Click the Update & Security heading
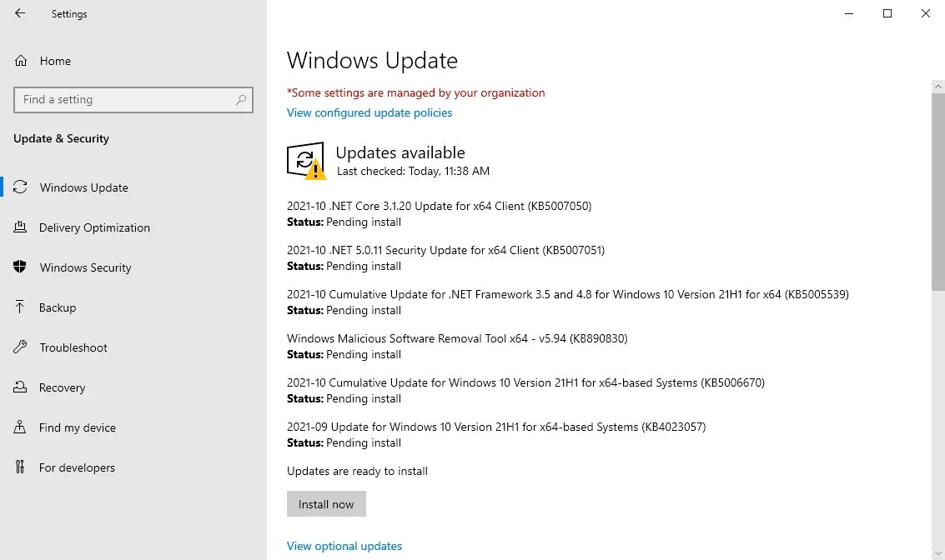This screenshot has height=560, width=945. coord(62,138)
